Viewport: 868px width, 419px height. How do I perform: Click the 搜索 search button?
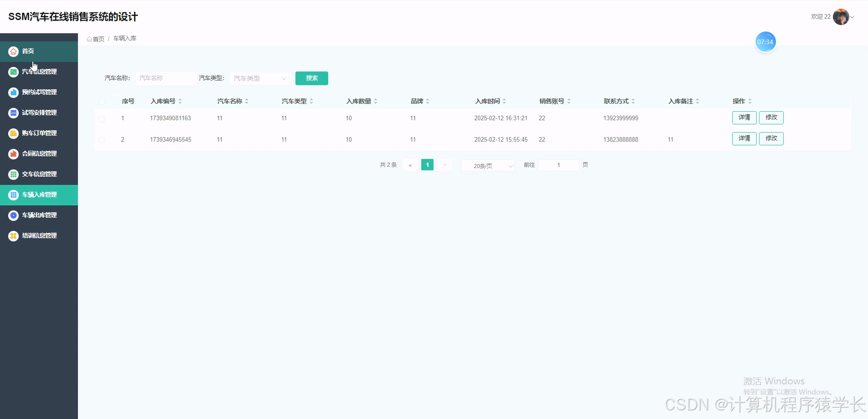(x=312, y=78)
